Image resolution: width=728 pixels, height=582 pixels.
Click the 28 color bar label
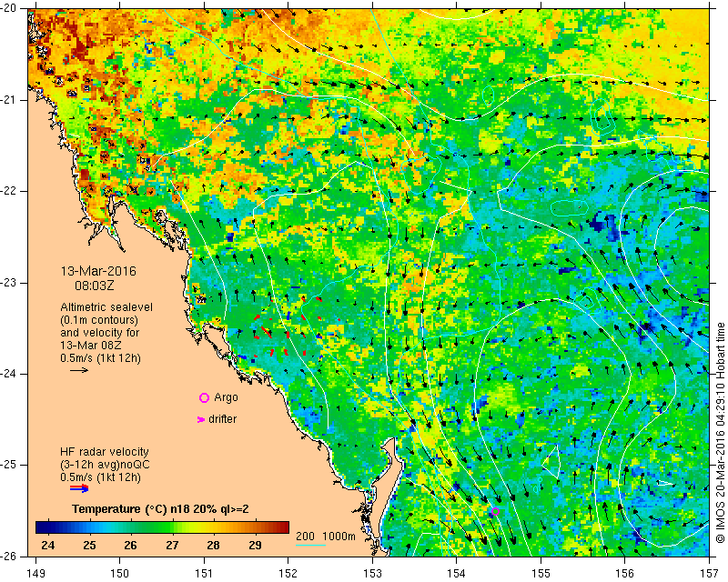point(214,546)
